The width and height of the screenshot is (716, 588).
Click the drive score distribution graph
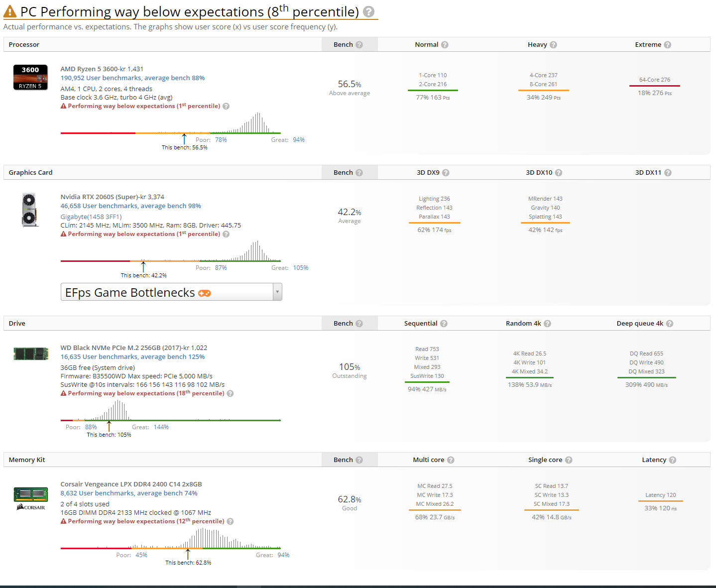(171, 411)
